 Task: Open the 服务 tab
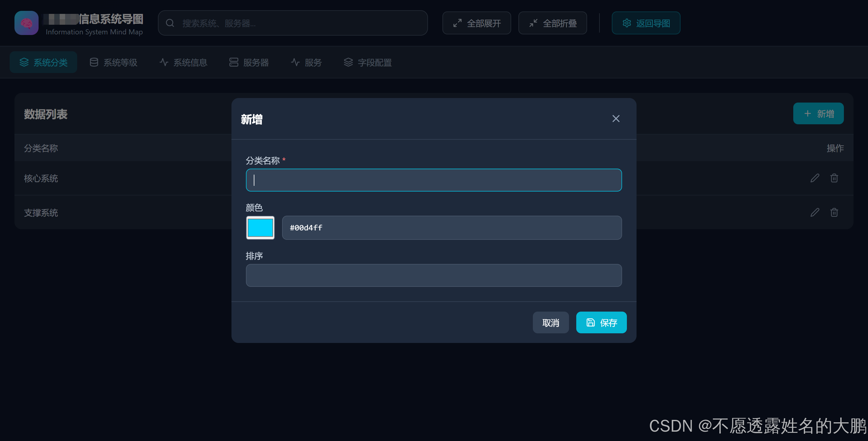(306, 62)
